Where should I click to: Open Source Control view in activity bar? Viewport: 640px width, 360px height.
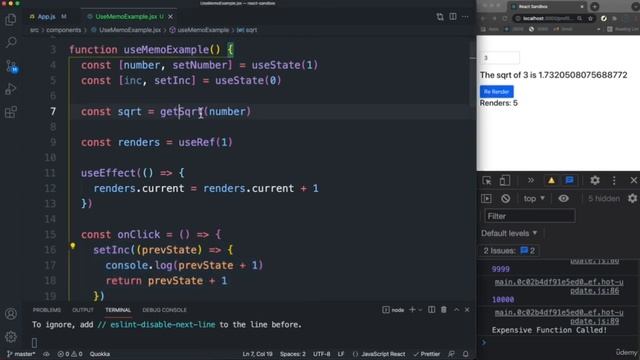(x=11, y=66)
